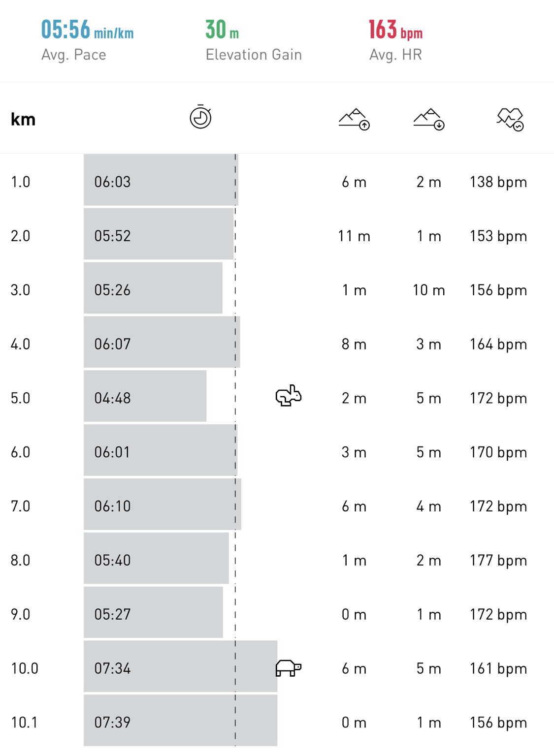This screenshot has height=756, width=554.
Task: Tap the stopwatch pace column icon
Action: point(200,117)
